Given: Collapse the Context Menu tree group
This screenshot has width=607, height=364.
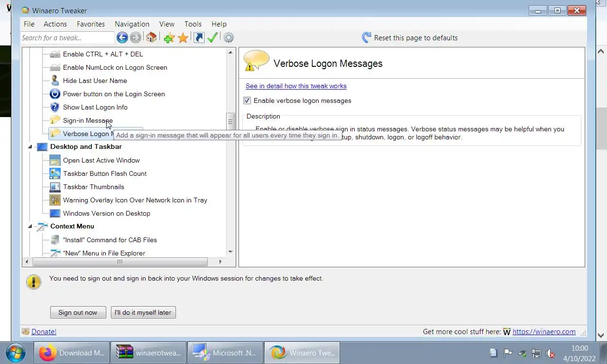Looking at the screenshot, I should pyautogui.click(x=30, y=227).
